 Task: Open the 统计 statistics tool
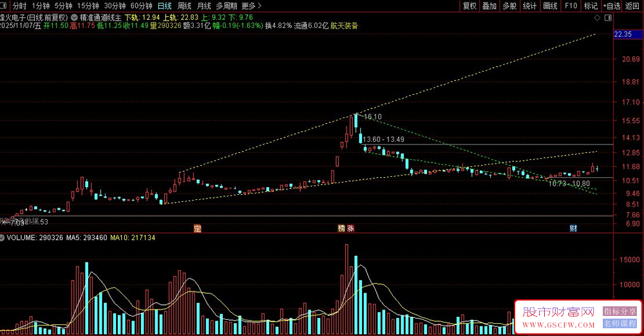click(x=530, y=6)
